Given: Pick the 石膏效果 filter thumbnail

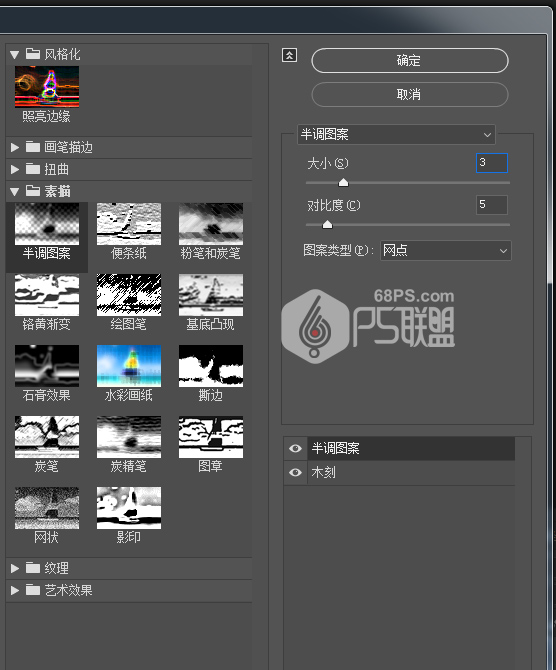Looking at the screenshot, I should (x=47, y=366).
